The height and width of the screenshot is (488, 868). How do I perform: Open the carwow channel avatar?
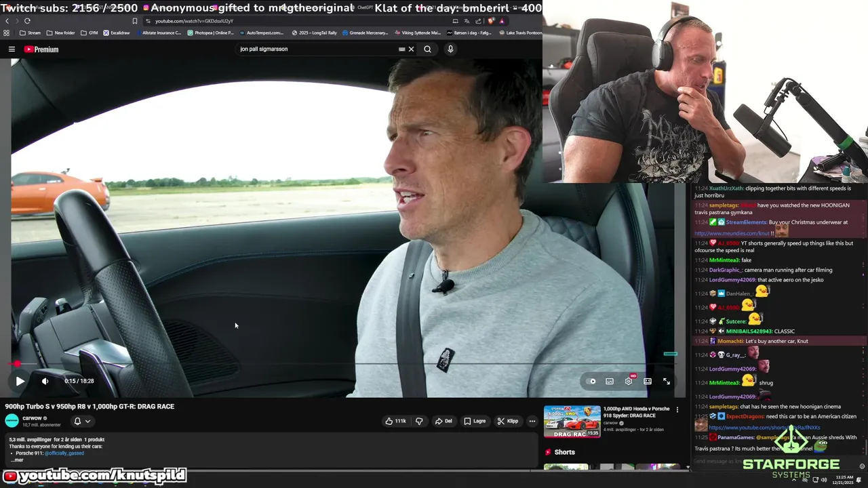click(x=12, y=421)
